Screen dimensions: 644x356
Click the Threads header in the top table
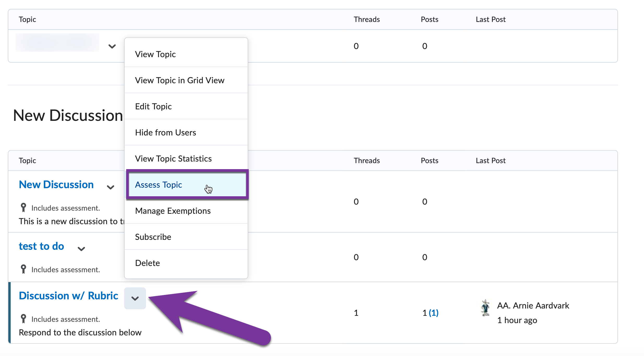pyautogui.click(x=367, y=19)
